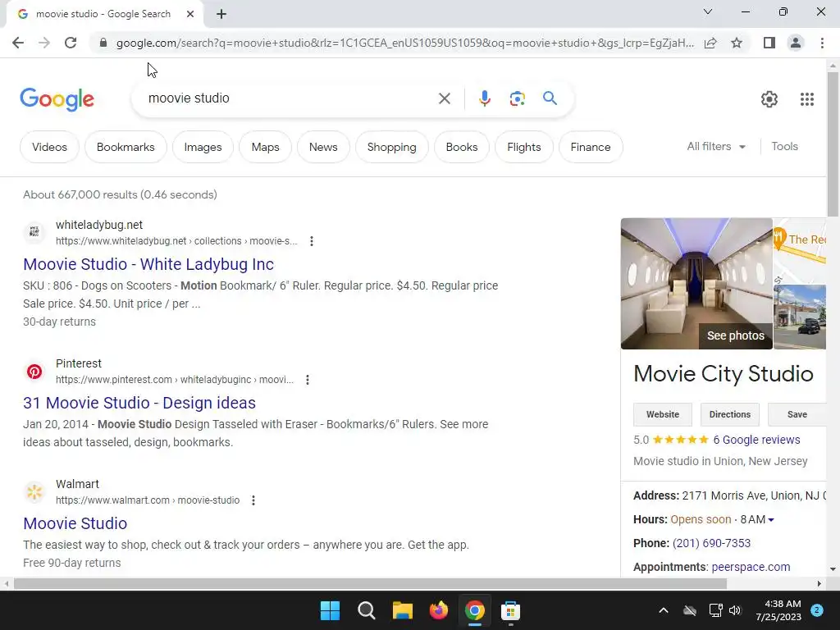
Task: Open more options for Walmart result
Action: click(x=253, y=500)
